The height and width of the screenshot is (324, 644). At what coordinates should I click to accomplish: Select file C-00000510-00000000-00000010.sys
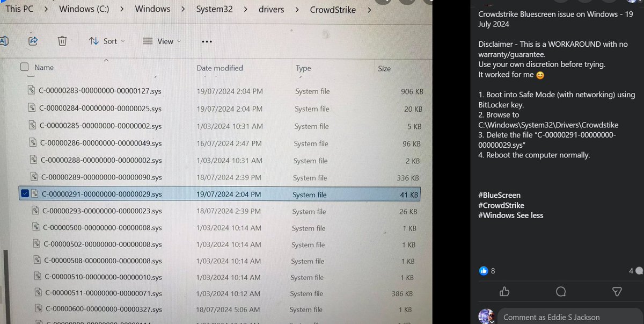coord(103,277)
